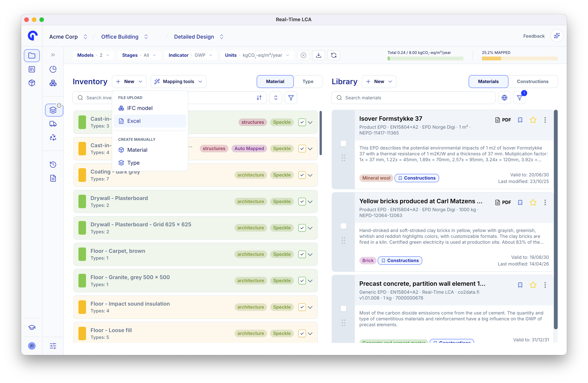The image size is (588, 383).
Task: Open the projects folder icon in sidebar
Action: coord(32,55)
